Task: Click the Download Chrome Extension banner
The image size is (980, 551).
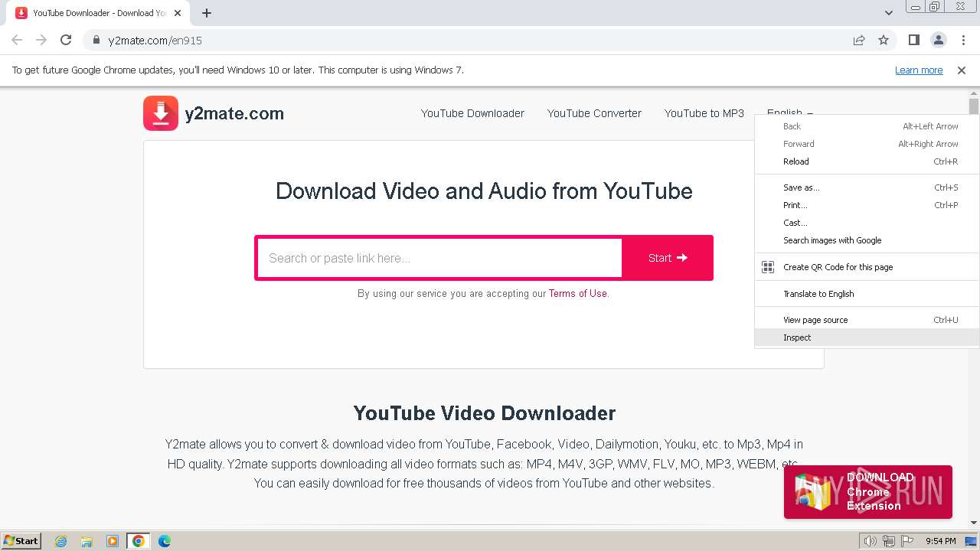Action: 868,492
